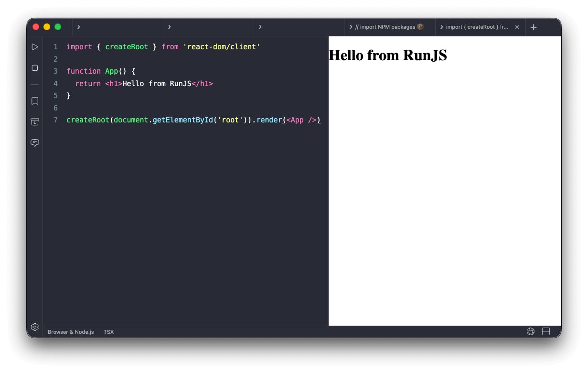The height and width of the screenshot is (373, 588).
Task: Click the 'root' string in line 7
Action: tap(230, 120)
